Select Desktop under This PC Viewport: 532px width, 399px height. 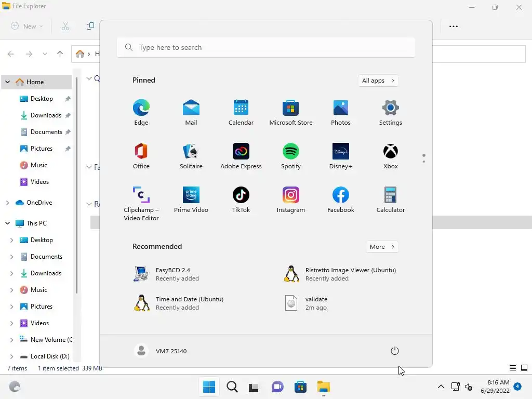click(37, 240)
